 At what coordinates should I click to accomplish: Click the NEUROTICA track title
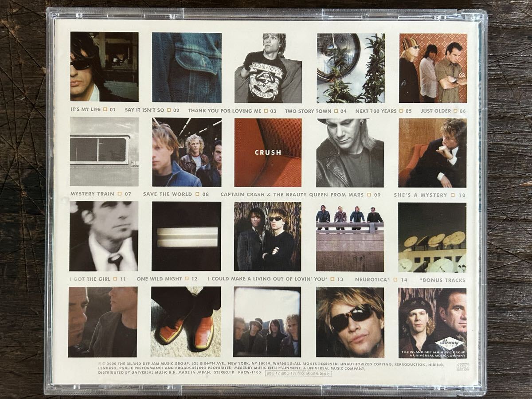(x=372, y=279)
